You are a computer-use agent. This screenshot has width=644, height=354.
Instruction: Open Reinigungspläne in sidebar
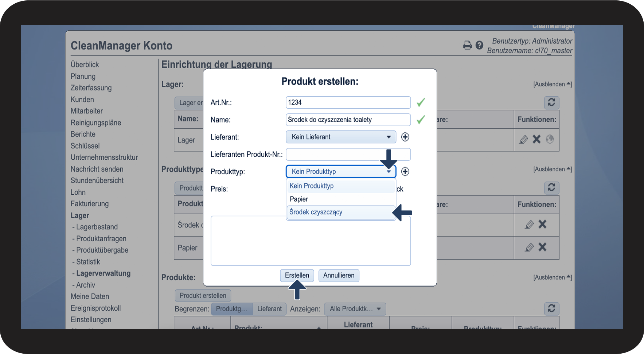(x=96, y=122)
